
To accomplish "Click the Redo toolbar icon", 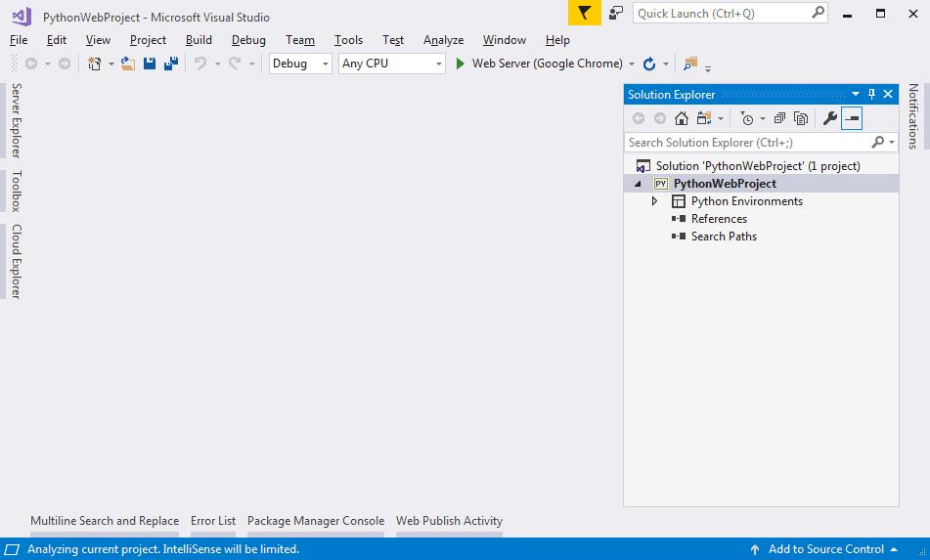I will [x=235, y=64].
